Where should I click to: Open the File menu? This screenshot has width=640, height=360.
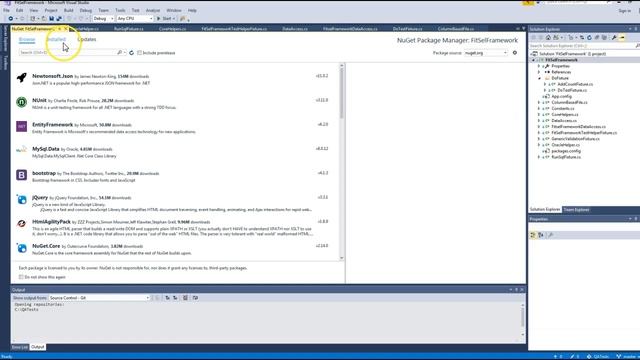point(7,10)
